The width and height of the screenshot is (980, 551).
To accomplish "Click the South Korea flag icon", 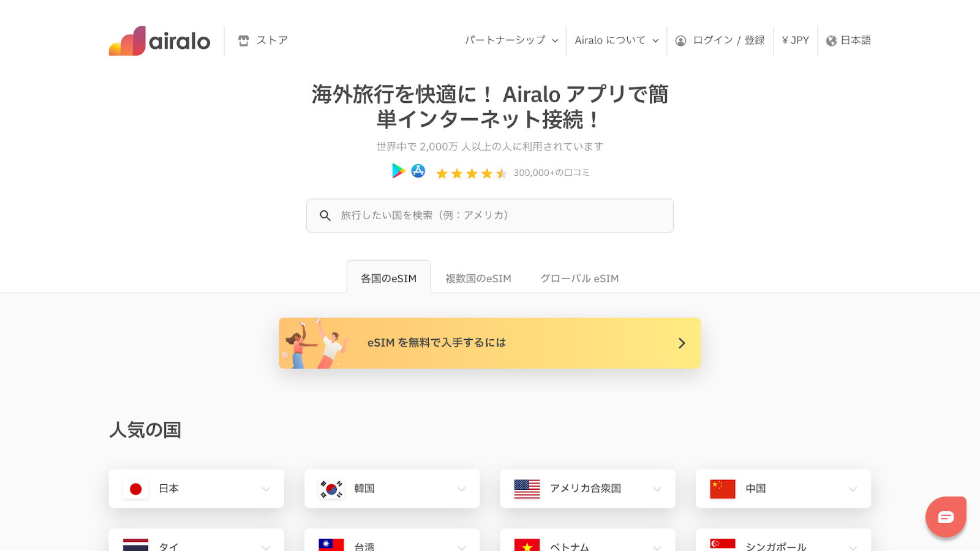I will (331, 489).
